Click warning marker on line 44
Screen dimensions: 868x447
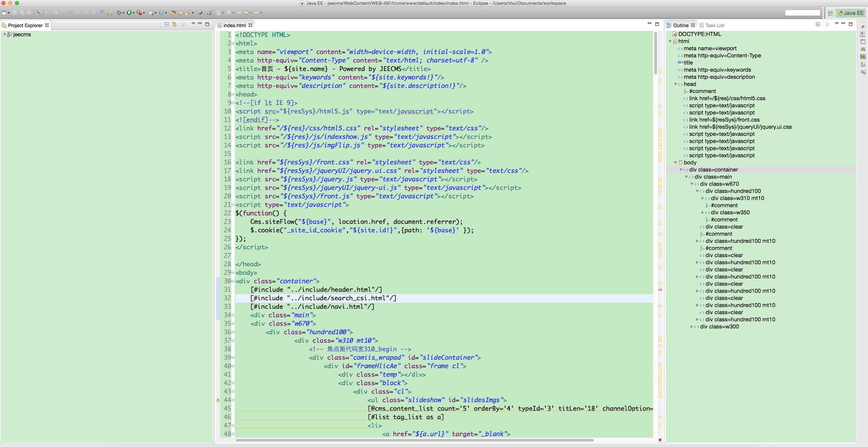coord(218,400)
